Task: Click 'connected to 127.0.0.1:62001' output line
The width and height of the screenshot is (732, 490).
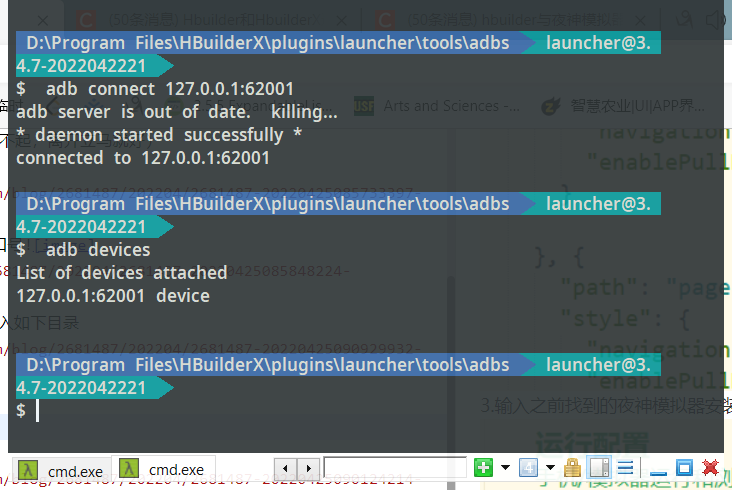Action: pos(143,158)
